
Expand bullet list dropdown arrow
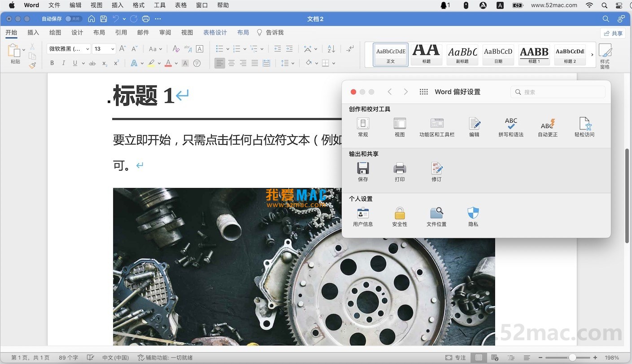[x=228, y=49]
